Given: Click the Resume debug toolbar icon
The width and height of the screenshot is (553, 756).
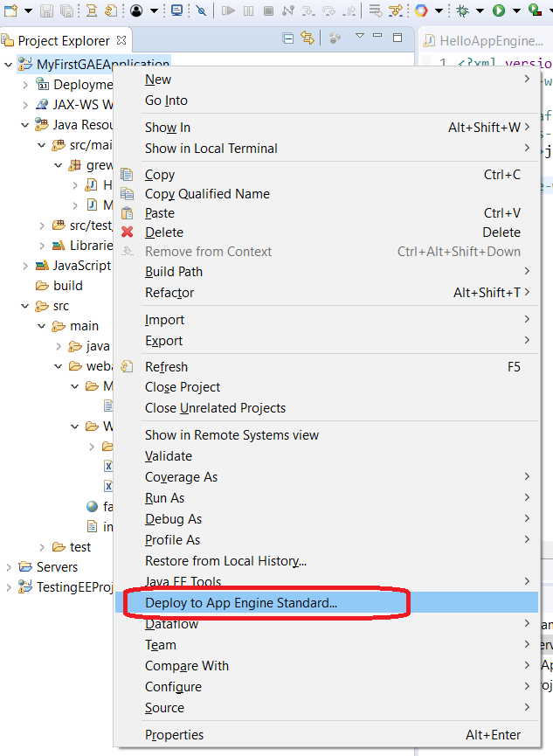Looking at the screenshot, I should [228, 10].
